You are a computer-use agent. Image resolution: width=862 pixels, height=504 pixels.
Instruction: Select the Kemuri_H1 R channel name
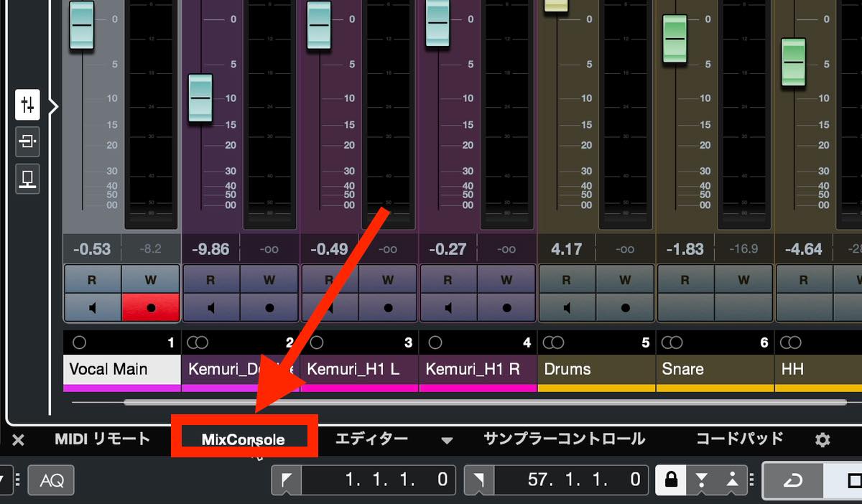coord(478,370)
